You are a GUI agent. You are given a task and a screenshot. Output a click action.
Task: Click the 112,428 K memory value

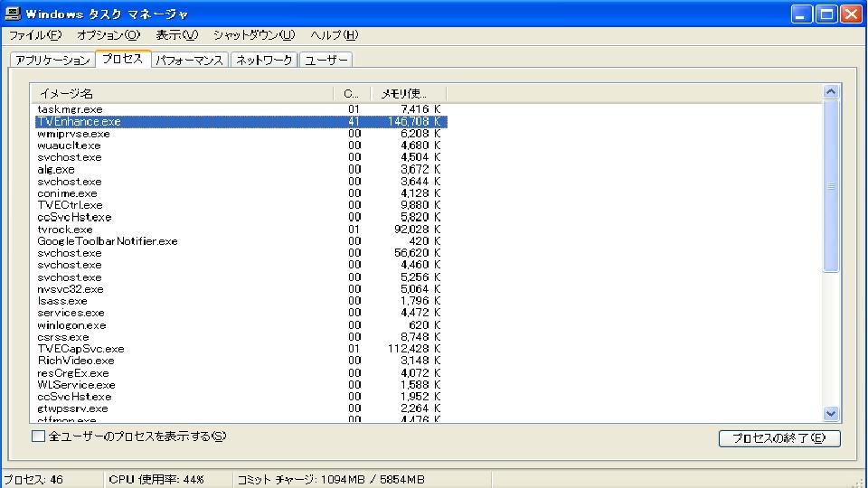(413, 349)
